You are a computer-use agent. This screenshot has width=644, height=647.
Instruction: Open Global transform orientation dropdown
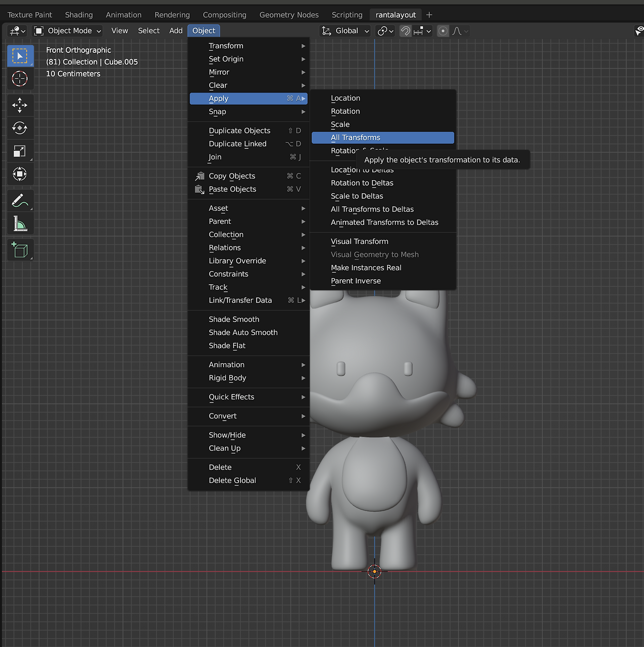(346, 31)
